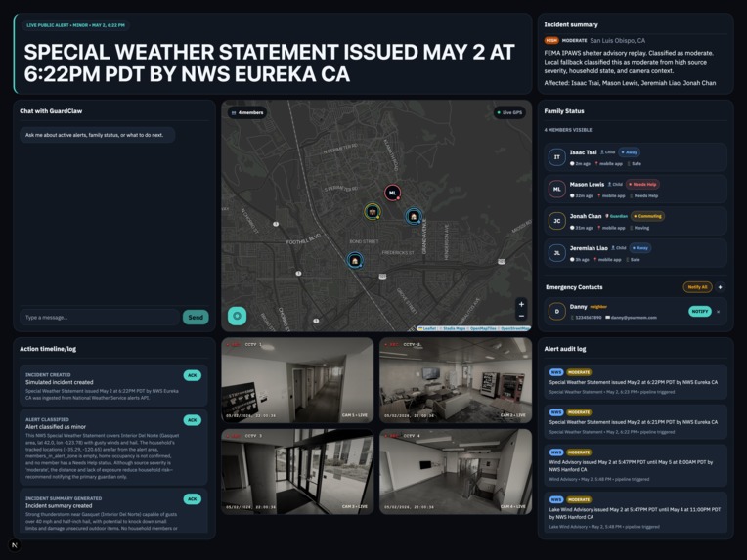
Task: Select the Isaac Tsai name in Family Status
Action: click(583, 152)
